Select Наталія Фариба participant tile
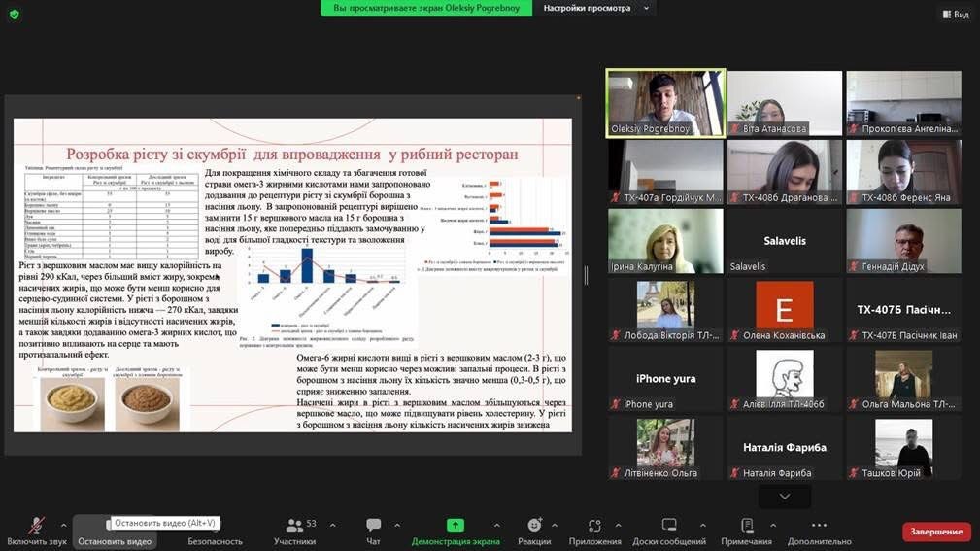Viewport: 980px width, 551px height. click(x=785, y=448)
